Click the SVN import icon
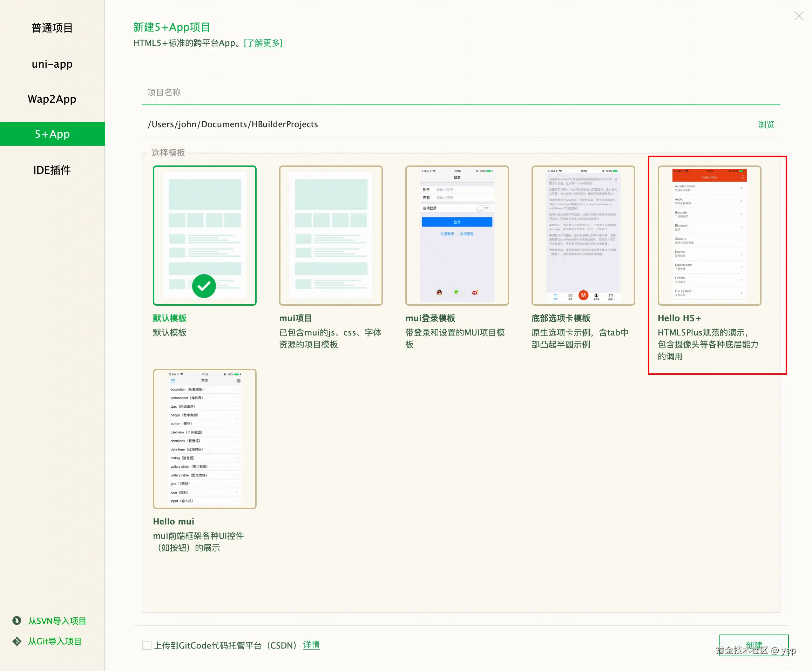812x671 pixels. (x=16, y=621)
